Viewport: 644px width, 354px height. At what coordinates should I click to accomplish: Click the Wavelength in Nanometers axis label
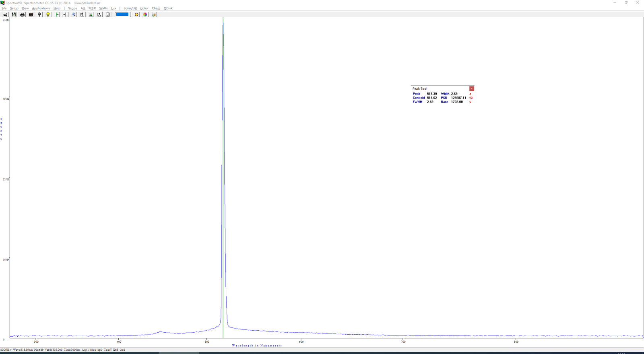[x=257, y=346]
